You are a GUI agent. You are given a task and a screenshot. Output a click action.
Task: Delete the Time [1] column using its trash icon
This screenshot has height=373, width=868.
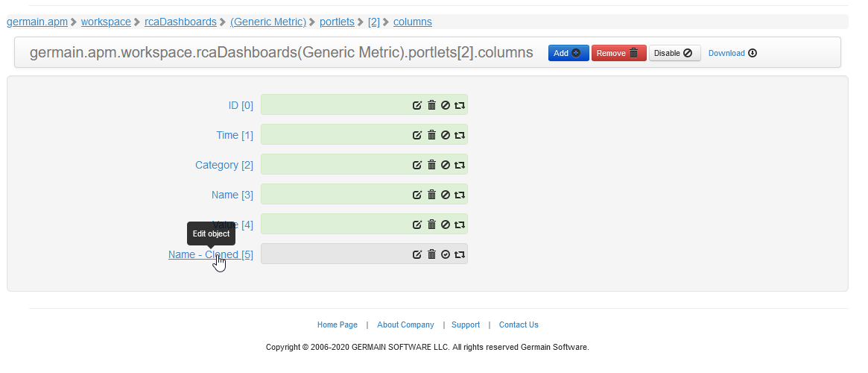[431, 135]
